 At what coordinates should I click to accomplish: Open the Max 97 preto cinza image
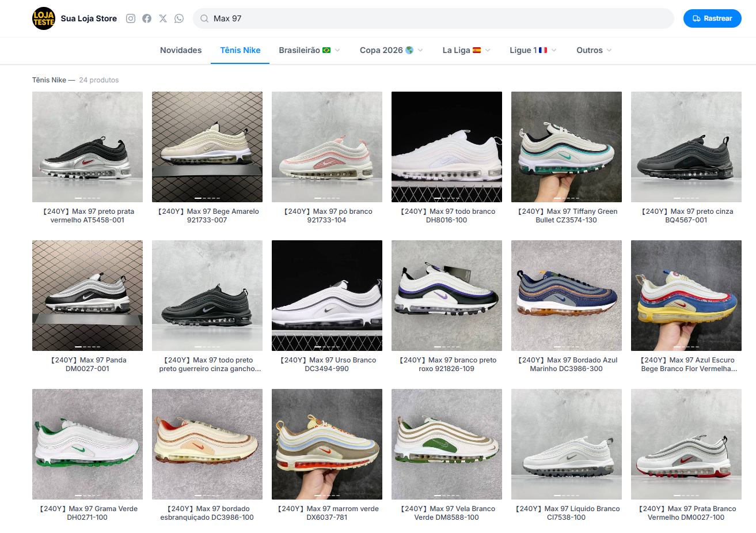[686, 147]
